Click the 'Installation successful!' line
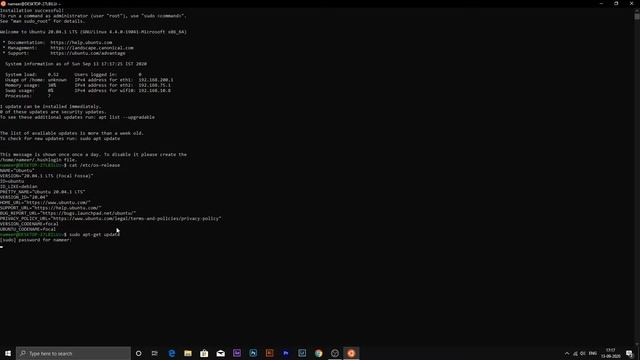This screenshot has height=360, width=640. click(32, 11)
